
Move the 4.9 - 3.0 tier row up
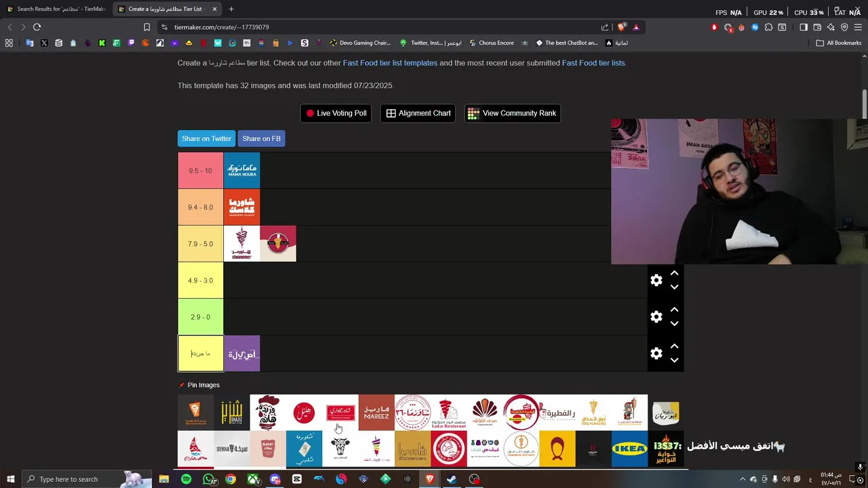coord(674,273)
